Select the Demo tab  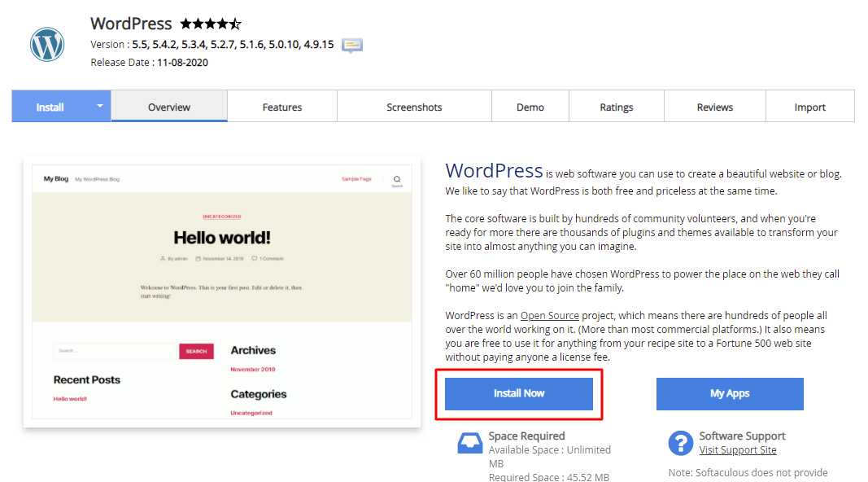click(530, 107)
